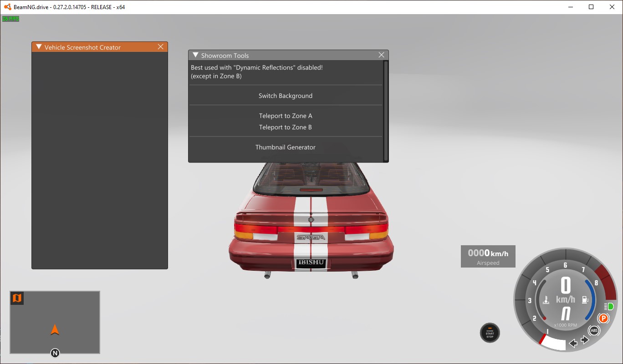
Task: Click the IBISHU license plate on car
Action: coord(311,263)
